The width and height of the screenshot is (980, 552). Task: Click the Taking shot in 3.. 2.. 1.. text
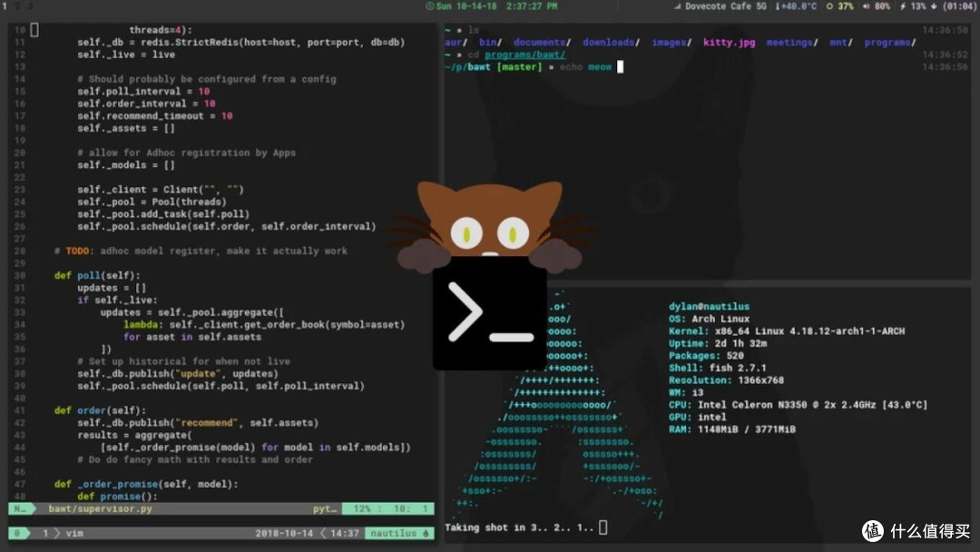(519, 527)
